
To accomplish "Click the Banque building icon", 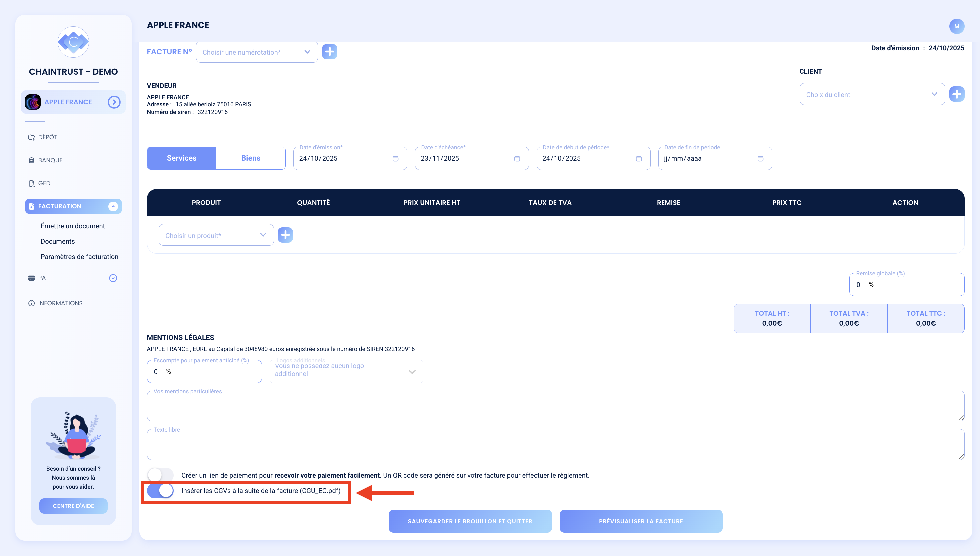I will 31,160.
